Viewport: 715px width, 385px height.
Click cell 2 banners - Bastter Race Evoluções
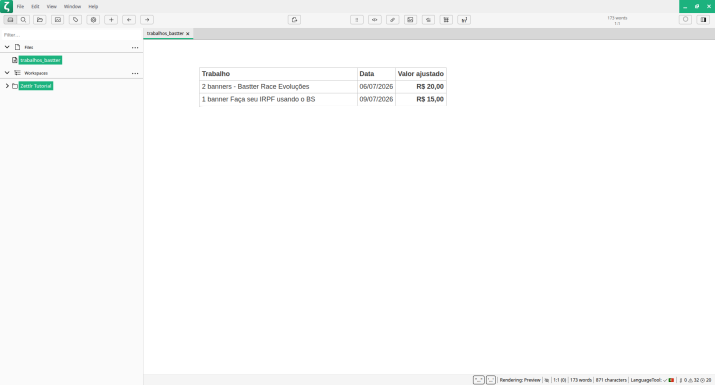[x=278, y=87]
